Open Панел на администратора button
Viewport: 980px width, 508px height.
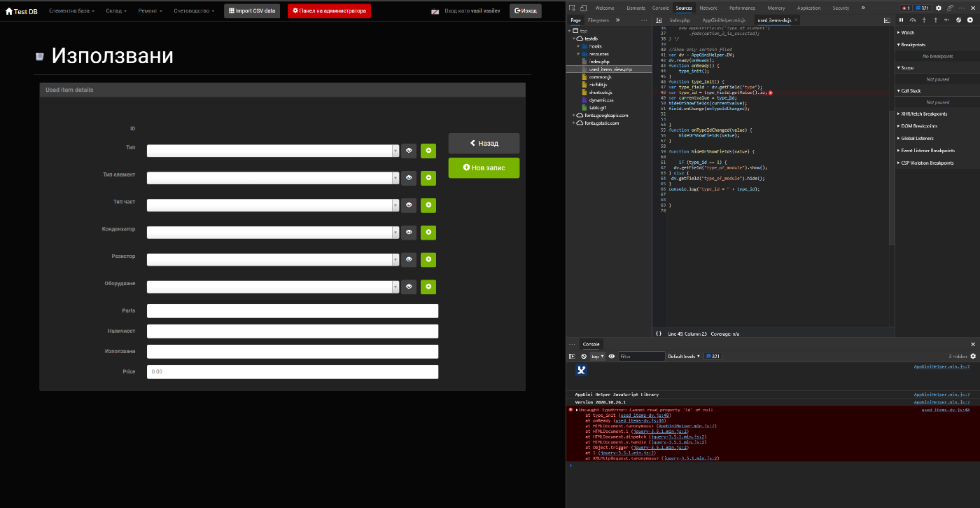(329, 11)
